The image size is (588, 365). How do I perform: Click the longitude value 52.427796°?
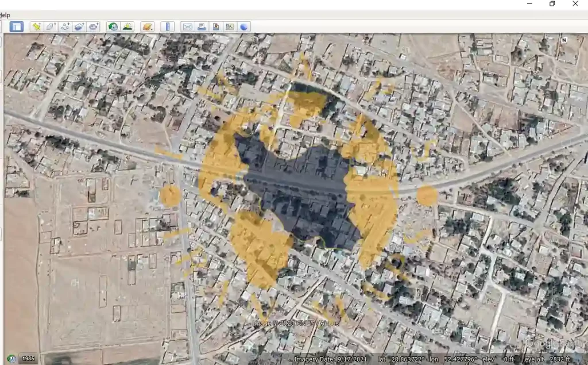461,359
